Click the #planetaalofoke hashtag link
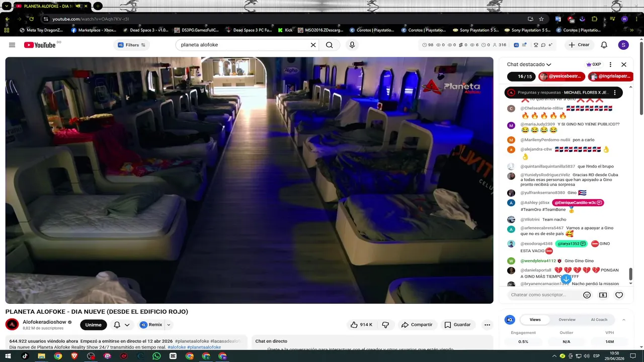644x362 pixels. coord(204,347)
